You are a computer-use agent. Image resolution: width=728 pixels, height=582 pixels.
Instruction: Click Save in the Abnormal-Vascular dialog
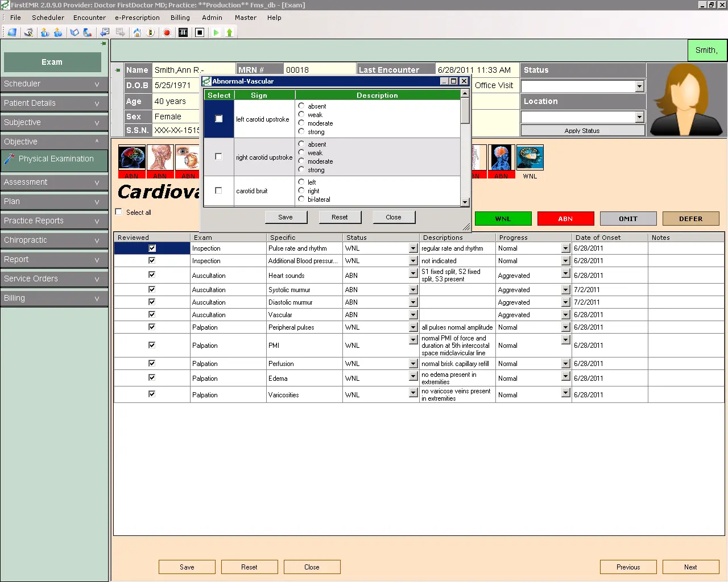point(286,217)
